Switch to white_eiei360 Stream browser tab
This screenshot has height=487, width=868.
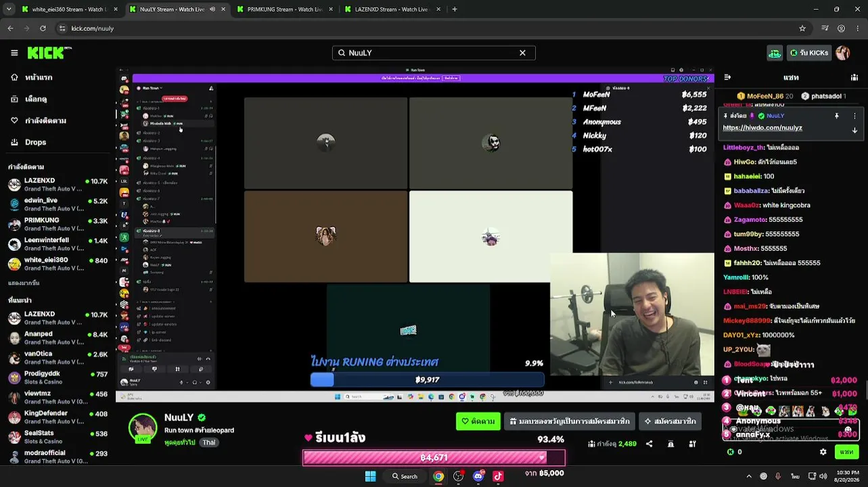pos(68,9)
